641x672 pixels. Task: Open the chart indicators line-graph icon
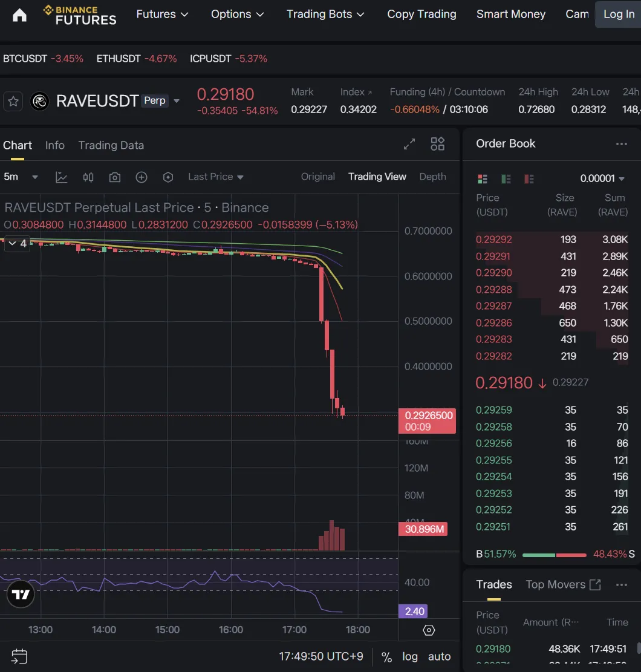[61, 177]
